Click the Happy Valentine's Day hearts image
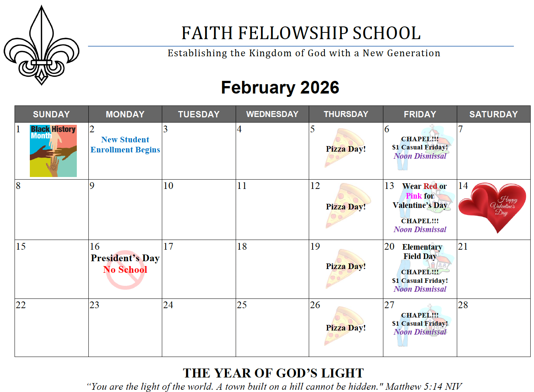Viewport: 534px width, 392px height. click(x=492, y=206)
